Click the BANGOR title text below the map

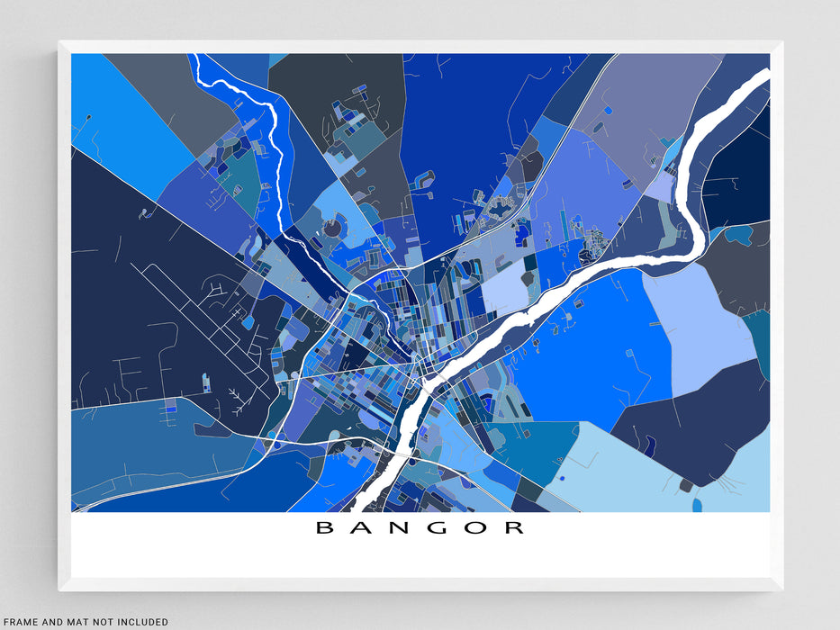(x=420, y=528)
